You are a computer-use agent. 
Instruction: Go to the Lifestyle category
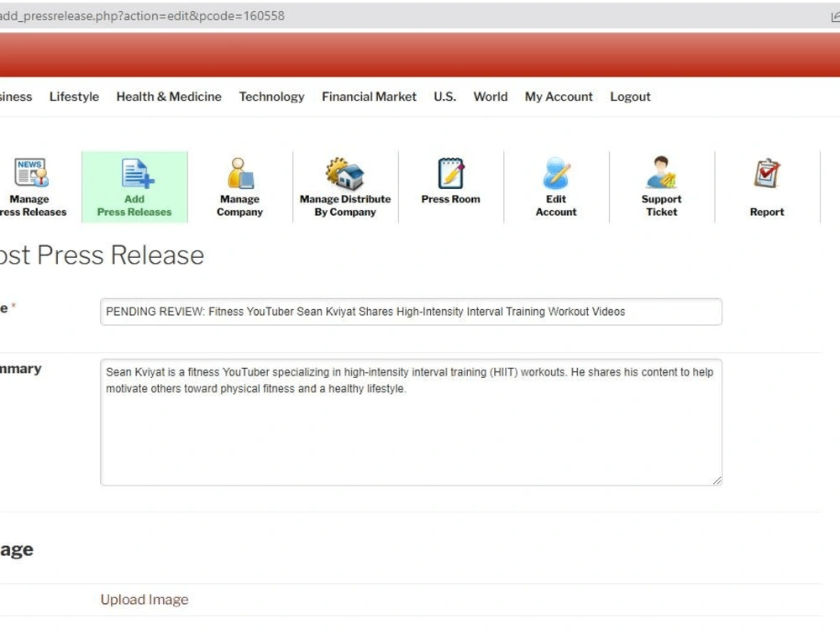coord(74,97)
